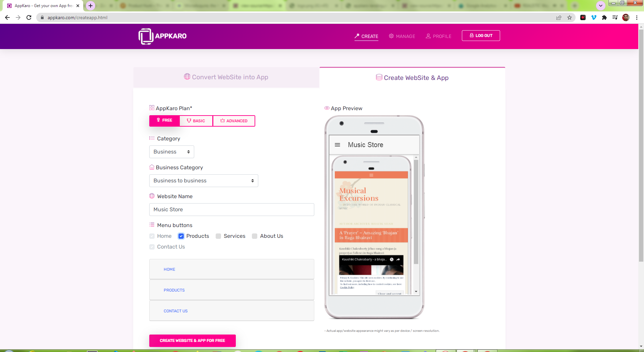Click the Profile person icon
Viewport: 644px width, 352px height.
[428, 36]
